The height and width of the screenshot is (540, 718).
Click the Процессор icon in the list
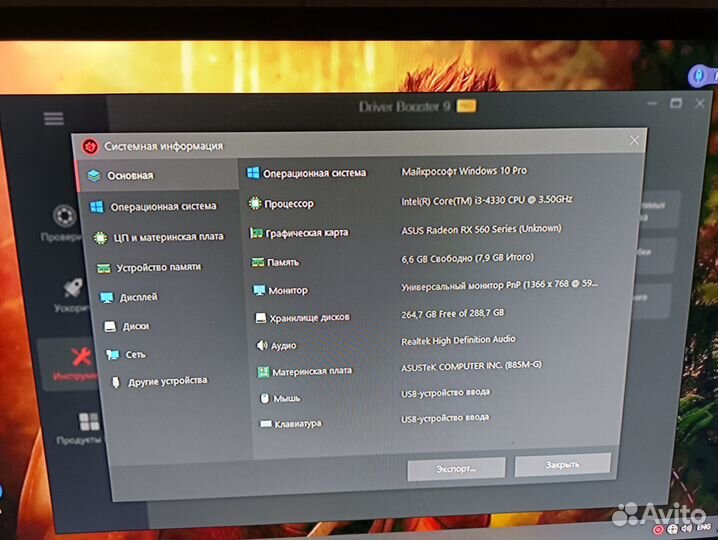254,203
